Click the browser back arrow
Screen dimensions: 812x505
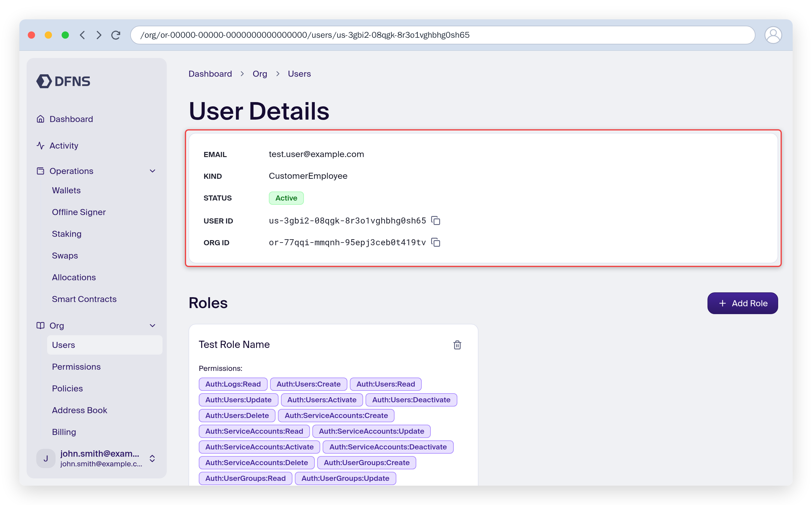click(82, 35)
